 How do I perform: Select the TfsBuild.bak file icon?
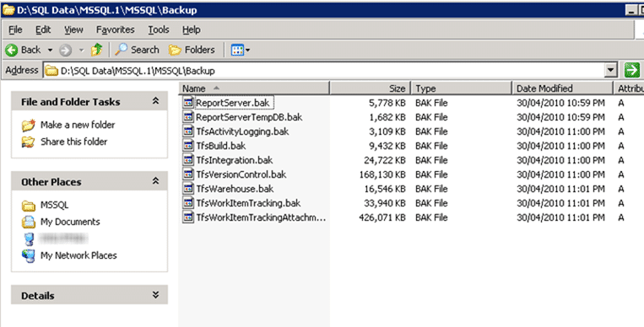point(188,146)
